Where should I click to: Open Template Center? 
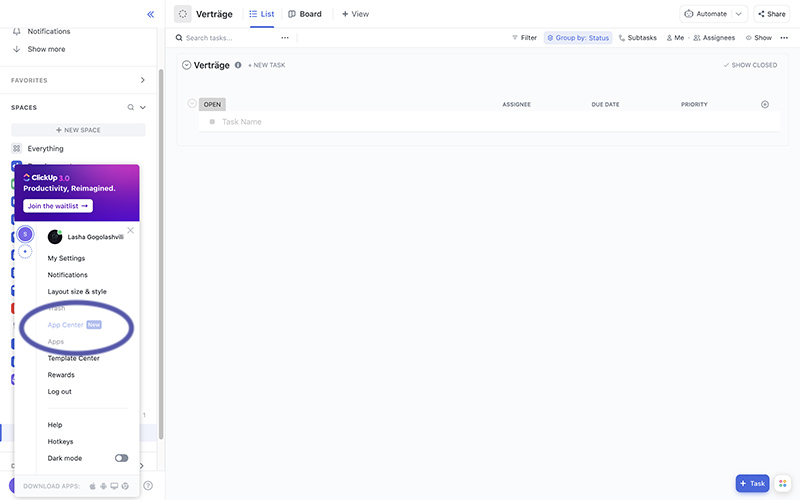(x=73, y=358)
